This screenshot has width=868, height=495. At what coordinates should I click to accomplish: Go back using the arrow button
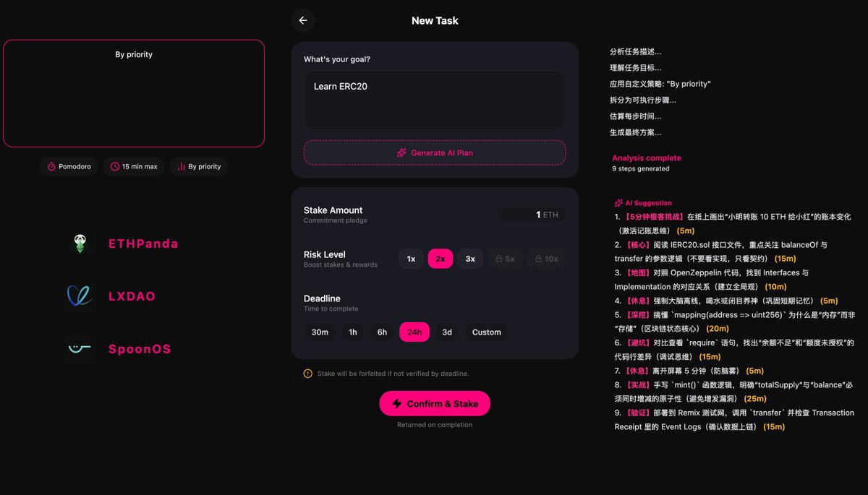click(x=303, y=20)
